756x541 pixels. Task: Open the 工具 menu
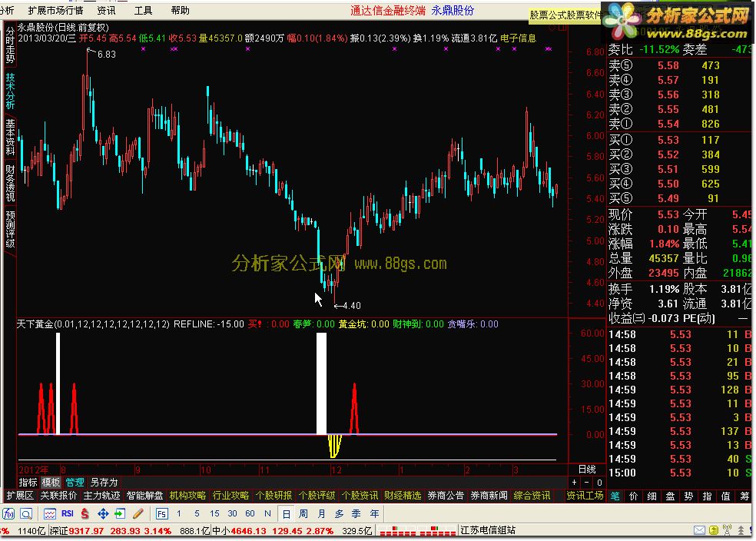143,10
